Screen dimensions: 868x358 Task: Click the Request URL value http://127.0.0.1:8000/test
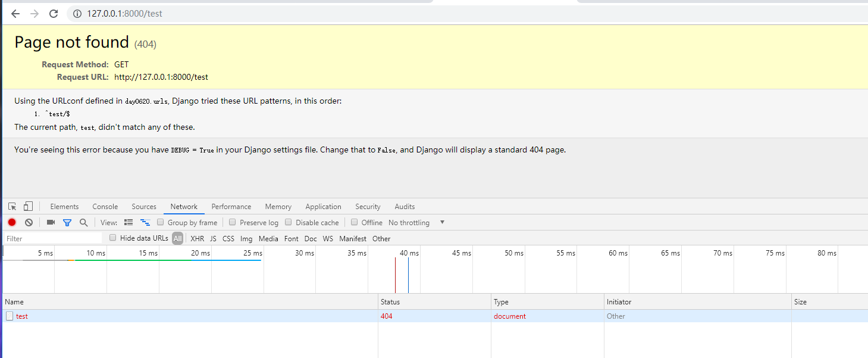click(161, 77)
